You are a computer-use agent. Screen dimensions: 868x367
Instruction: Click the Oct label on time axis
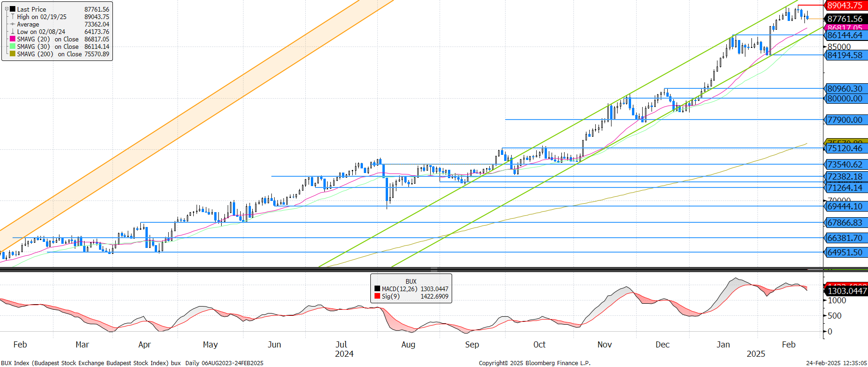[x=539, y=345]
